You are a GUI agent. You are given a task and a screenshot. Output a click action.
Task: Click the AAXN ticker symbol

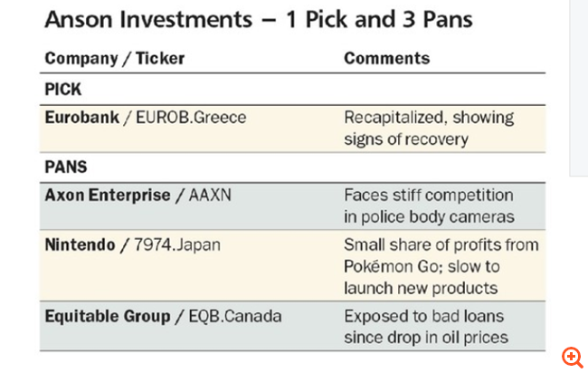[x=210, y=196]
